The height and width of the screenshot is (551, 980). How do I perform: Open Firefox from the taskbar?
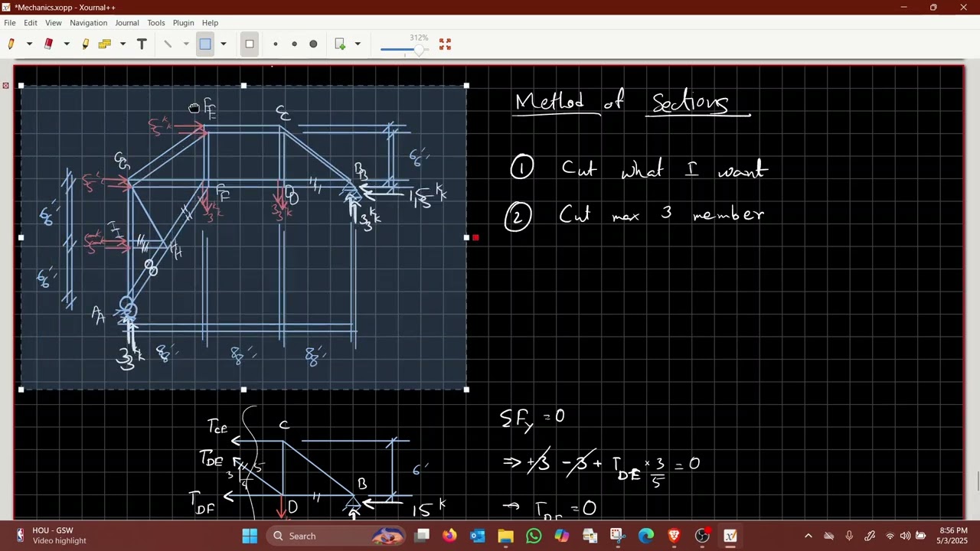449,536
